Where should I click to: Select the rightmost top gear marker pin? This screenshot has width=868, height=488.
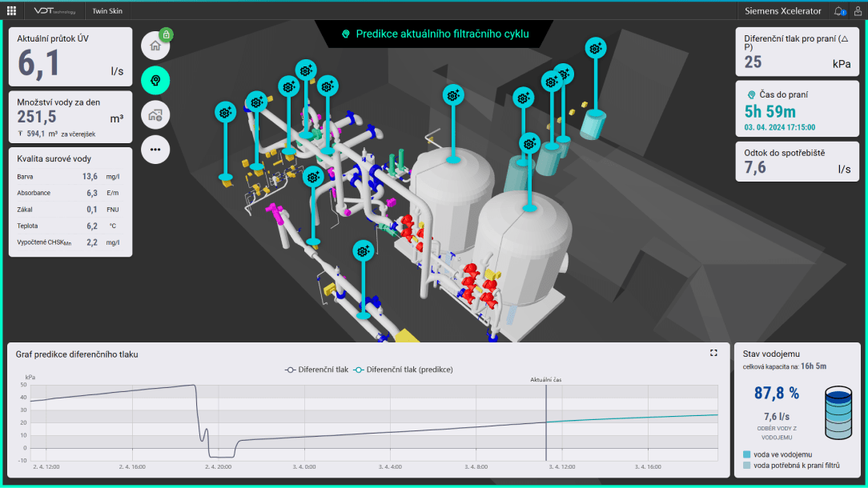click(595, 48)
